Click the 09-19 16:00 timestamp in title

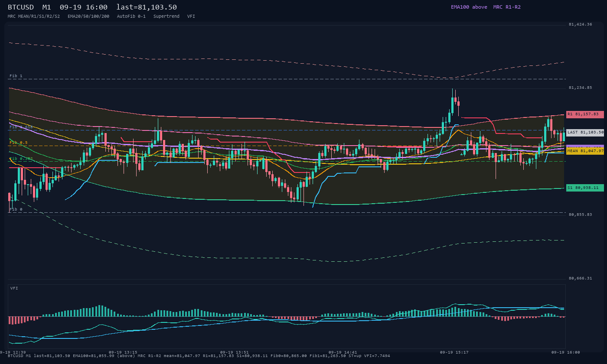(x=84, y=7)
